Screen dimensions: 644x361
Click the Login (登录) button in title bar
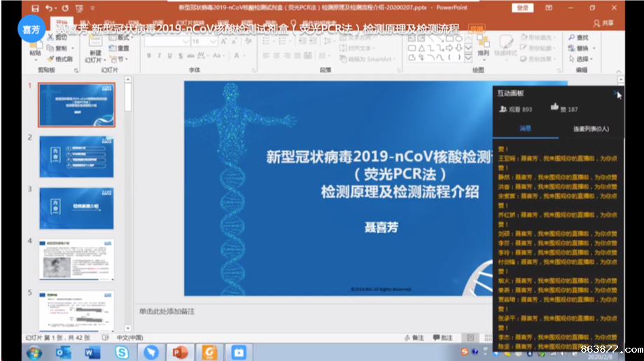coord(523,8)
